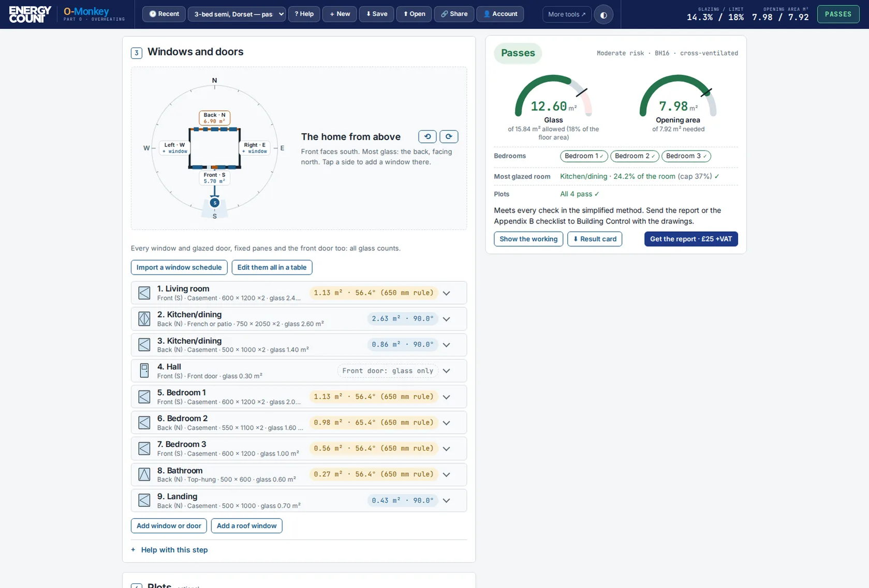Toggle the Bedroom 3 chip
The image size is (869, 588).
686,156
